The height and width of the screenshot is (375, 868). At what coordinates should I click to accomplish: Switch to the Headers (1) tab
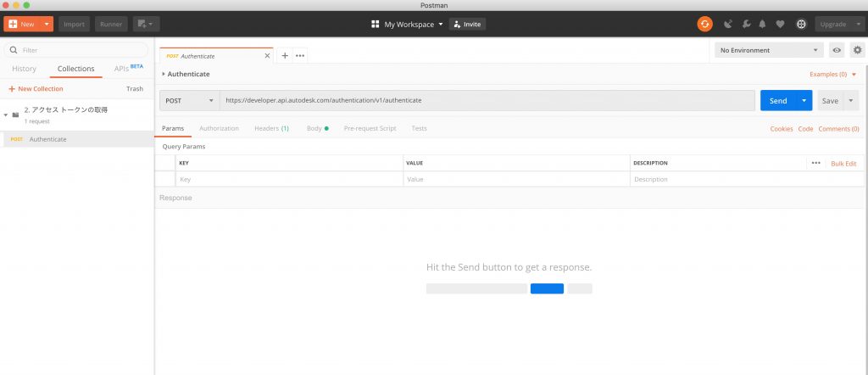(x=271, y=128)
